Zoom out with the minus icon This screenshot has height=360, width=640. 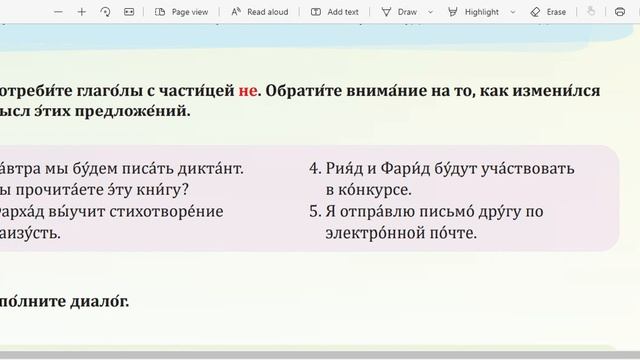pos(58,12)
